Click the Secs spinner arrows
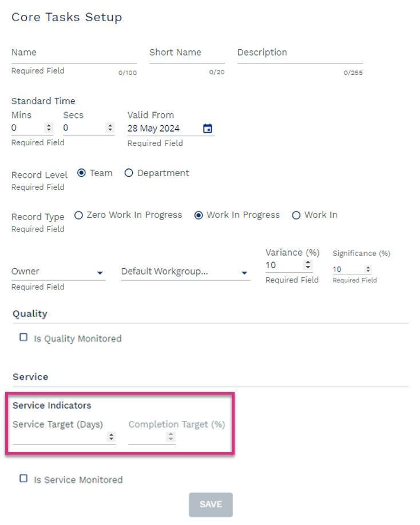Image resolution: width=420 pixels, height=525 pixels. pyautogui.click(x=110, y=128)
